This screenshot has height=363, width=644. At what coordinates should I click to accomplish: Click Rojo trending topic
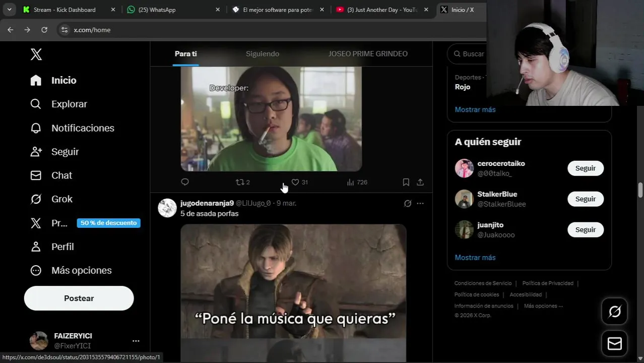(x=463, y=87)
